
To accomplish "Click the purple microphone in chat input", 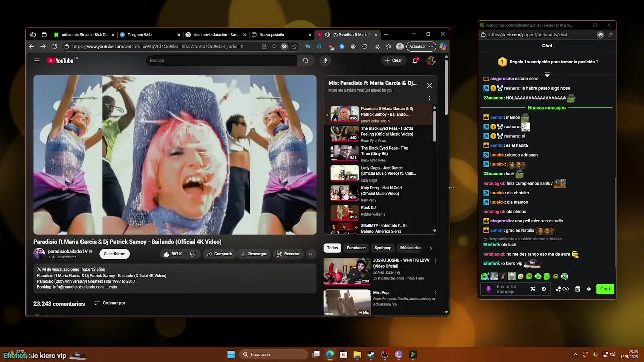I will pos(488,289).
